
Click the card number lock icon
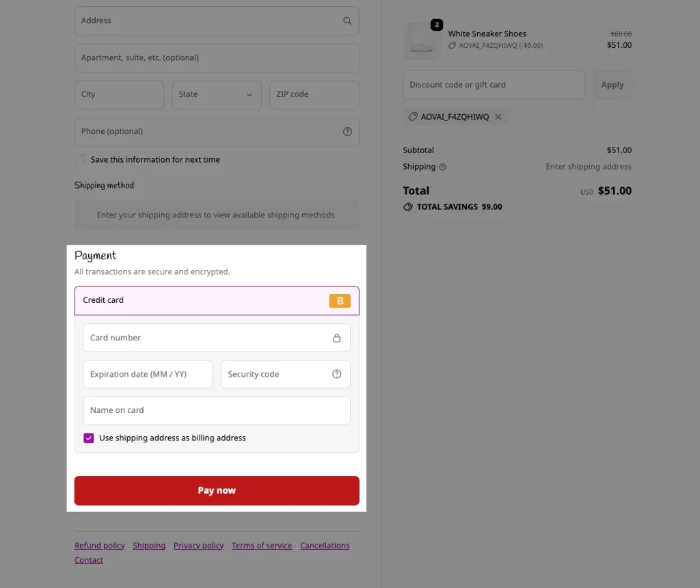click(336, 338)
